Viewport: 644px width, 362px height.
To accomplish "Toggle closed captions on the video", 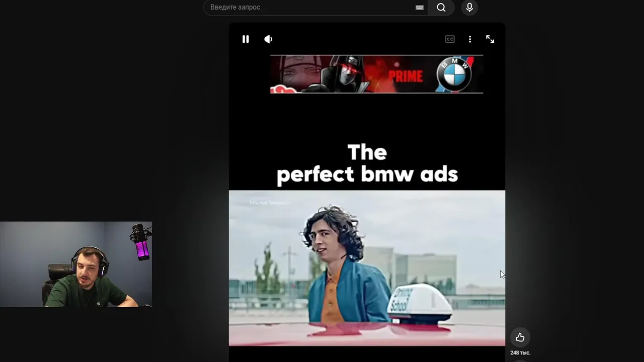I will pyautogui.click(x=450, y=39).
